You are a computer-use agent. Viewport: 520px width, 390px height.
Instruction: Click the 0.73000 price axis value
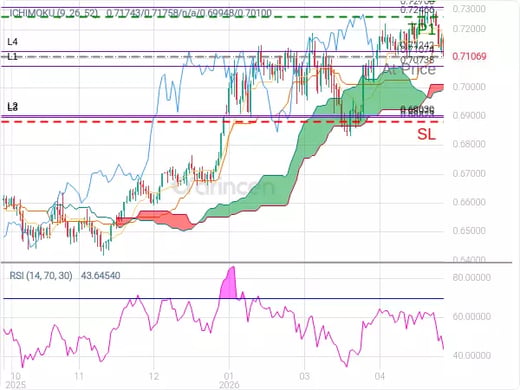[x=469, y=9]
